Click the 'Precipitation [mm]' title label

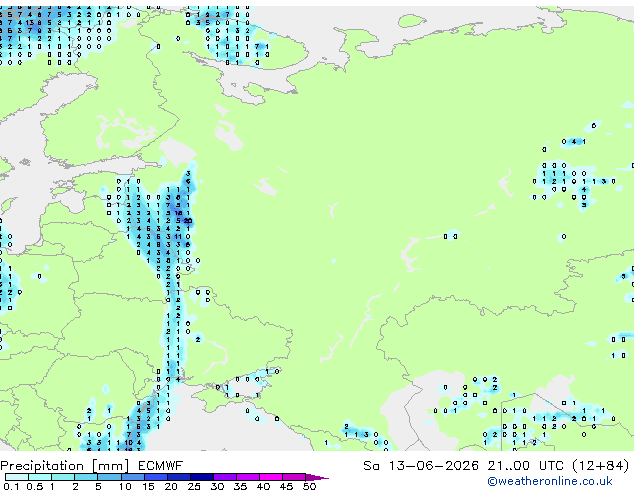click(65, 466)
